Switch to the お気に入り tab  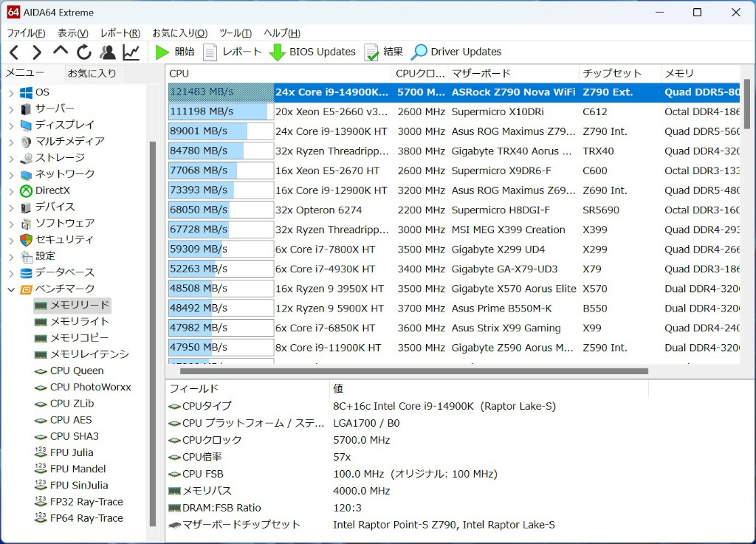point(92,73)
